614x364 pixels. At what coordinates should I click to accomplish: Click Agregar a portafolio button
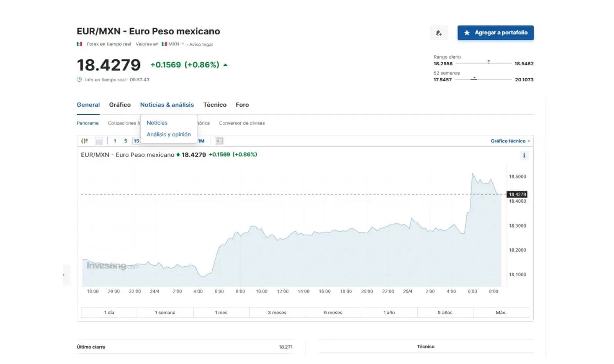pyautogui.click(x=495, y=33)
